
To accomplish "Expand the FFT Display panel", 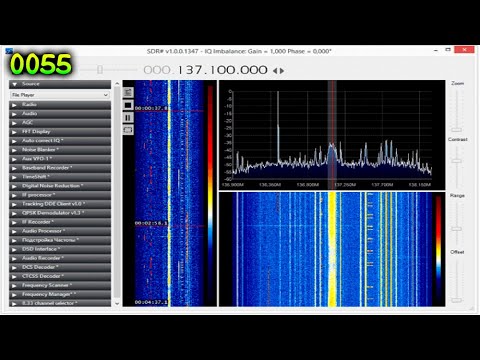I will pyautogui.click(x=60, y=132).
